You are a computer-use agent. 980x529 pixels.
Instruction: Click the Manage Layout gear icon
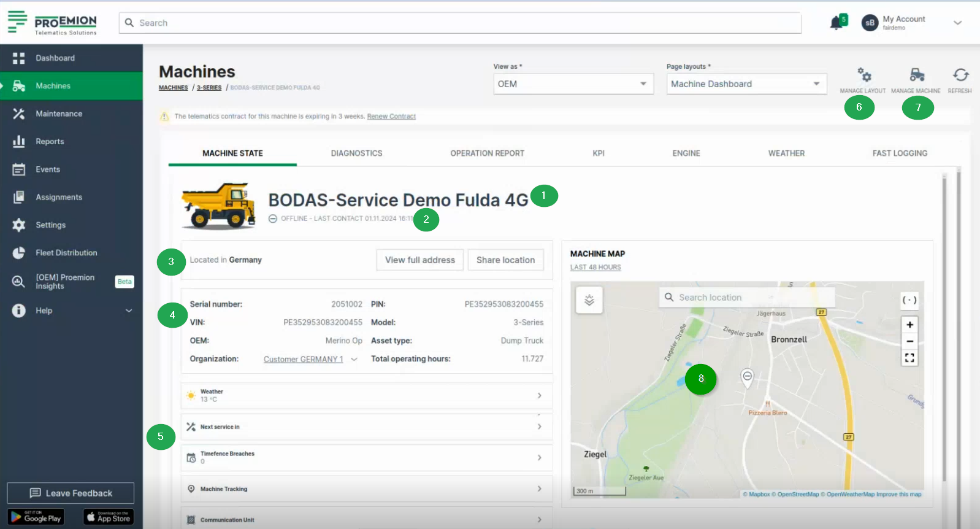pos(863,75)
